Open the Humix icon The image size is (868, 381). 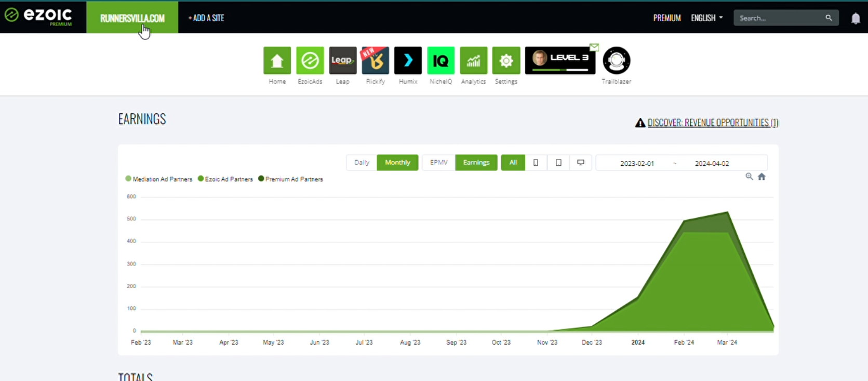tap(408, 60)
